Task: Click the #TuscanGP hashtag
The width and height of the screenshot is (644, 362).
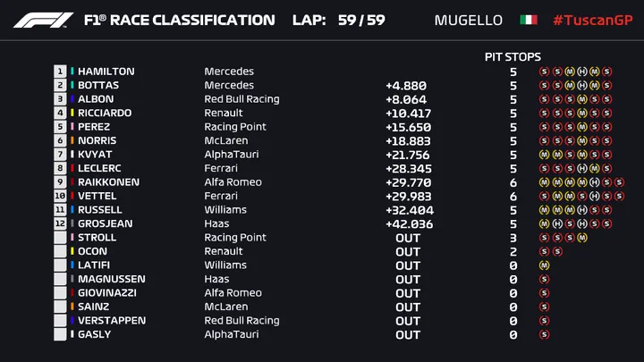Action: click(x=593, y=20)
